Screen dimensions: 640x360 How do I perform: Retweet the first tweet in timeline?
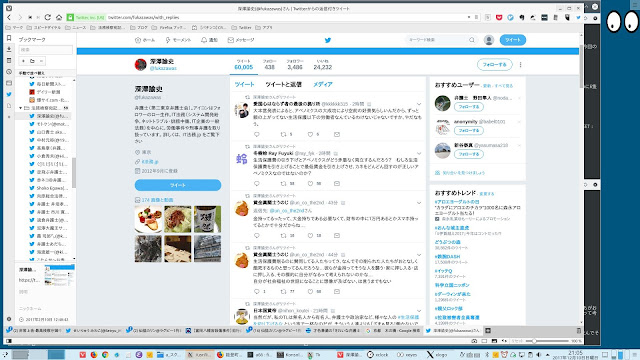pyautogui.click(x=283, y=134)
